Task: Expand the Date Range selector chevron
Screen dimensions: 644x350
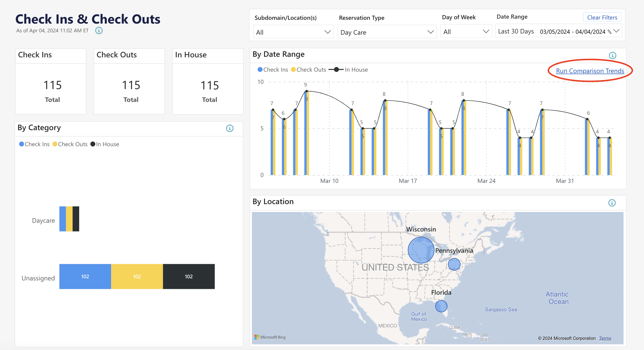Action: pos(617,31)
